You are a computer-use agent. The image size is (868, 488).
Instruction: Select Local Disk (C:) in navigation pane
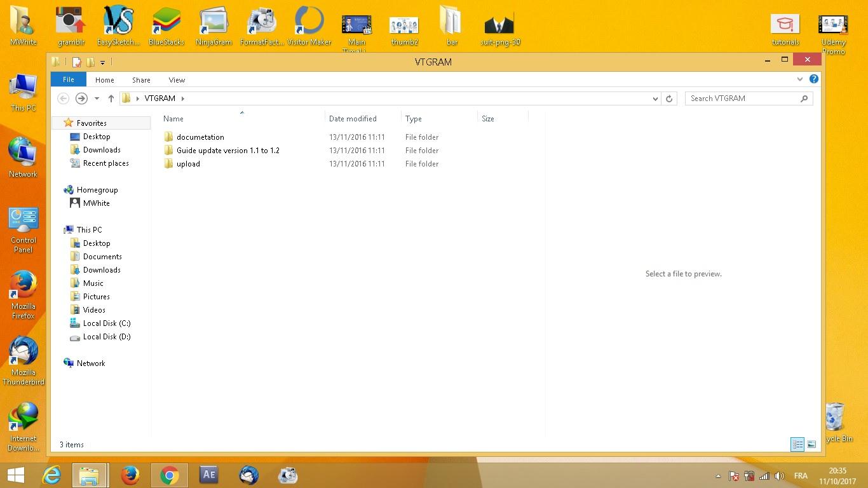[106, 323]
